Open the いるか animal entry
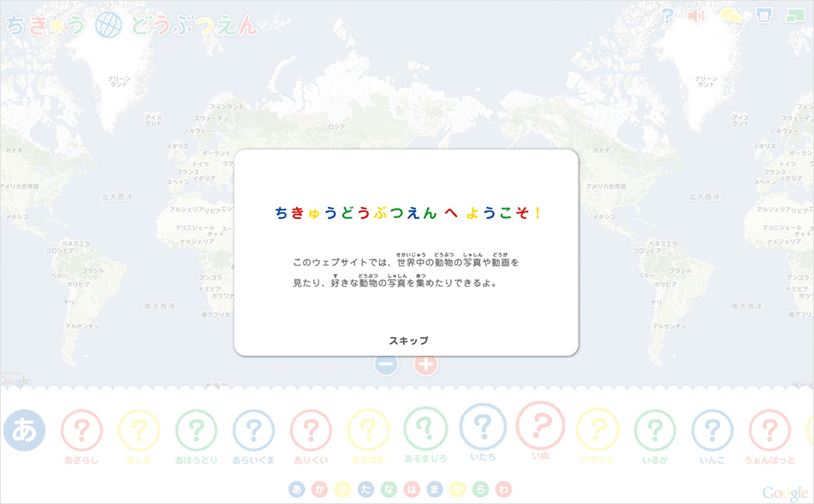This screenshot has width=814, height=504. point(655,430)
